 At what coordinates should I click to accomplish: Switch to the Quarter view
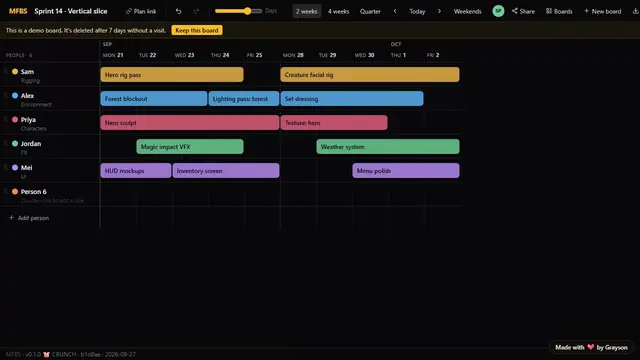(370, 11)
